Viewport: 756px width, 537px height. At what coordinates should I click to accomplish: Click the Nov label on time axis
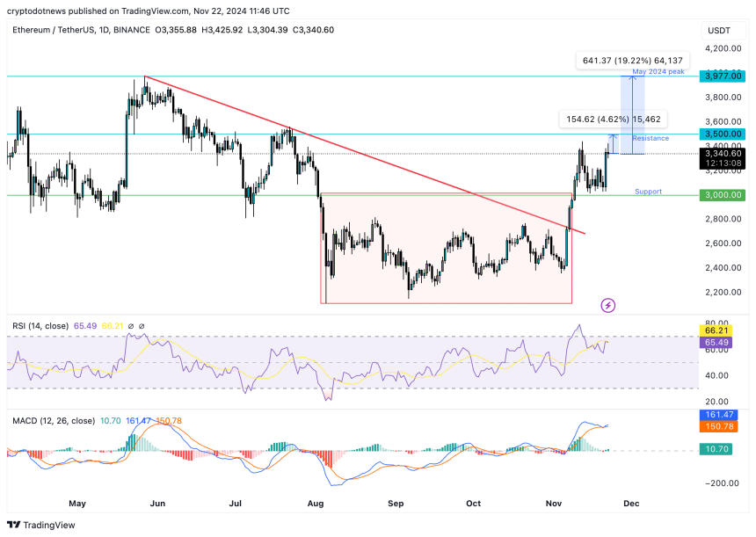(x=553, y=504)
